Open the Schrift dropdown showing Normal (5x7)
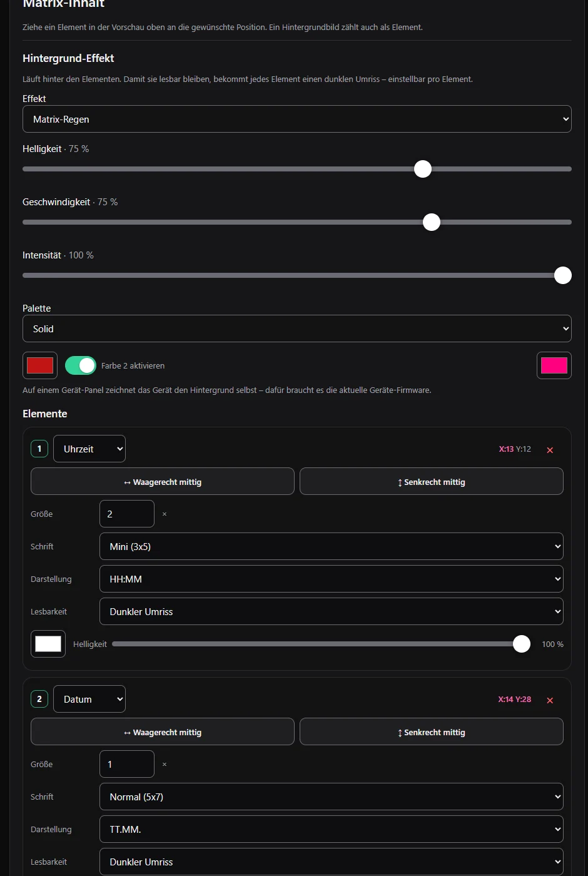This screenshot has width=588, height=876. [x=332, y=797]
